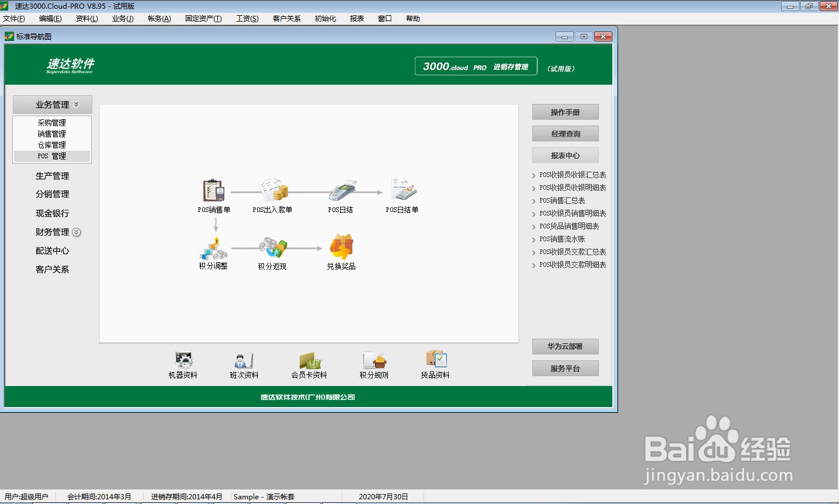Image resolution: width=839 pixels, height=504 pixels.
Task: Click the 3000.cloud PRO 进销存管理 badge
Action: point(476,66)
